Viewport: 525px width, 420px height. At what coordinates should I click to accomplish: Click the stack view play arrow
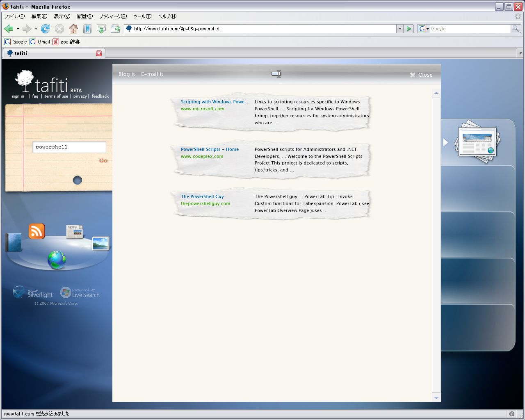pyautogui.click(x=445, y=142)
